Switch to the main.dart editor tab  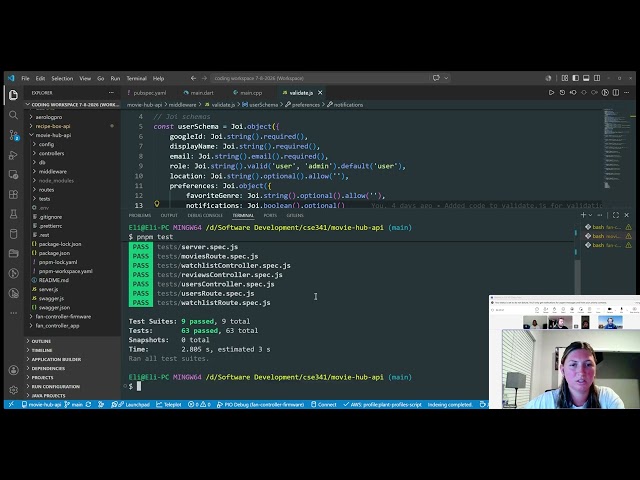tap(202, 93)
